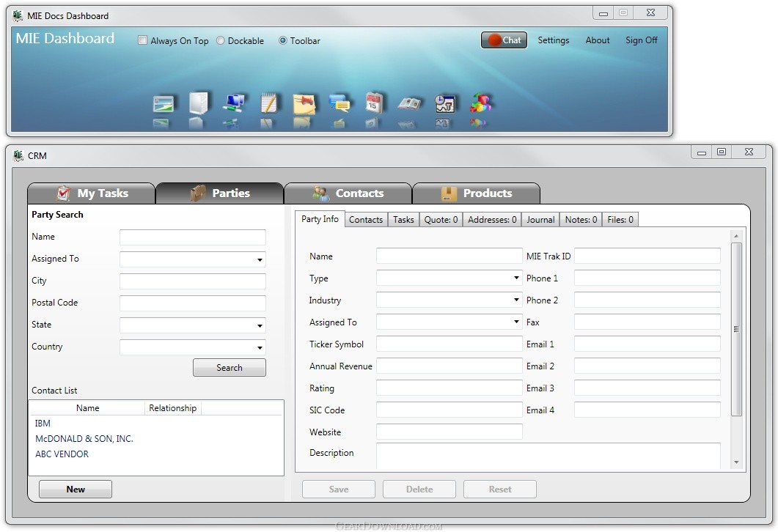
Task: Open the Party Info Assigned To dropdown
Action: pos(516,322)
